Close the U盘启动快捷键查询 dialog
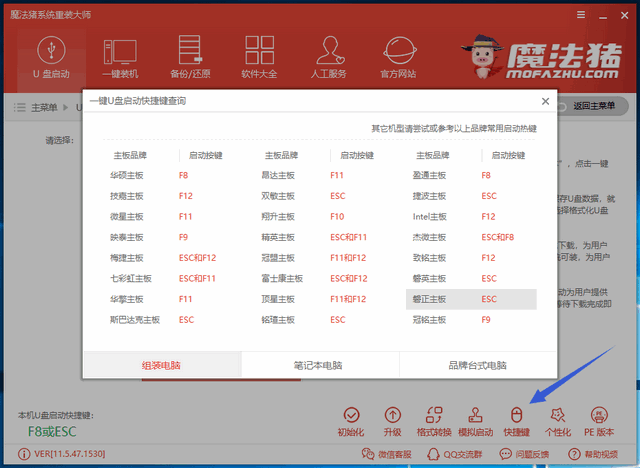The image size is (640, 468). click(x=545, y=101)
